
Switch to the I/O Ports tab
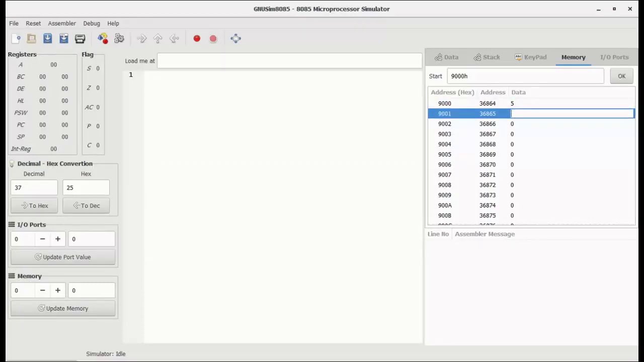614,57
